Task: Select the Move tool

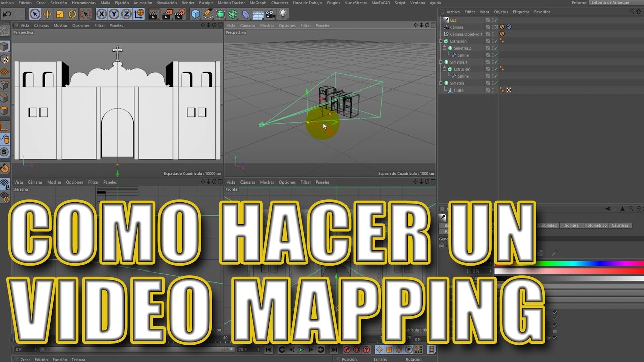Action: (47, 14)
